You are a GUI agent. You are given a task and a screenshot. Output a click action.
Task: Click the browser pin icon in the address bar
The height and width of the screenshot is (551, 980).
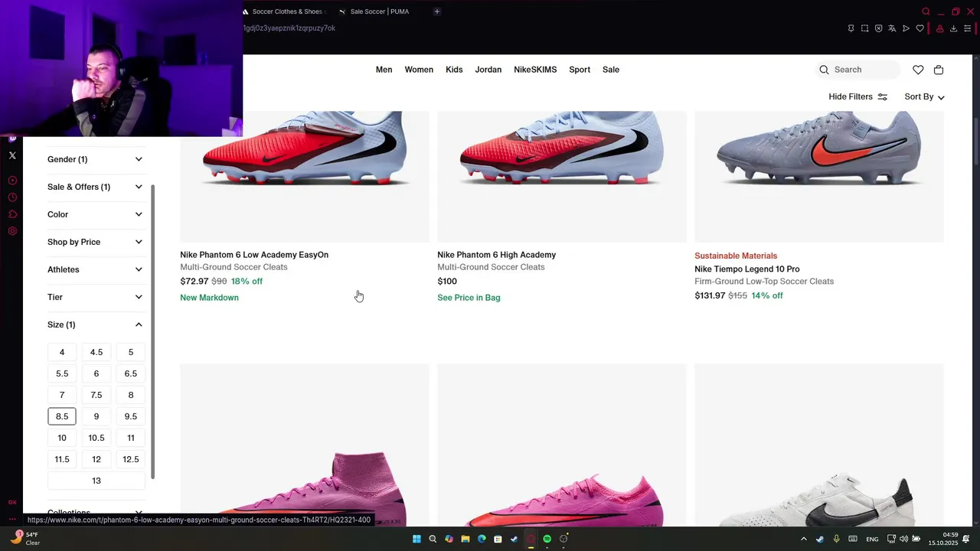pyautogui.click(x=851, y=28)
